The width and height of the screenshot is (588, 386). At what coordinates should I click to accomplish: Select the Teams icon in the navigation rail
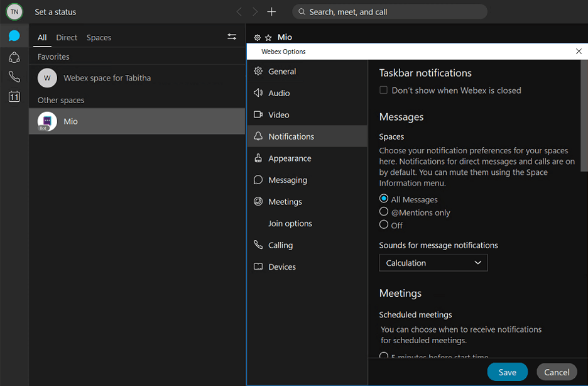click(14, 57)
